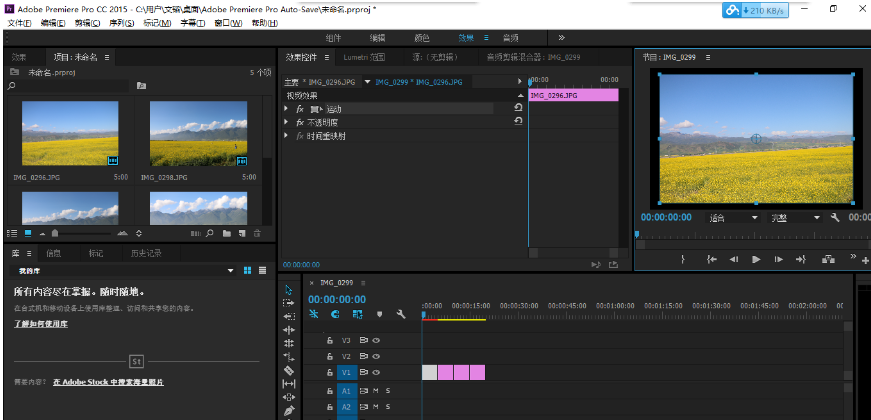This screenshot has width=871, height=420.
Task: Open master clip dropdown arrow in Effect Controls
Action: click(x=367, y=82)
